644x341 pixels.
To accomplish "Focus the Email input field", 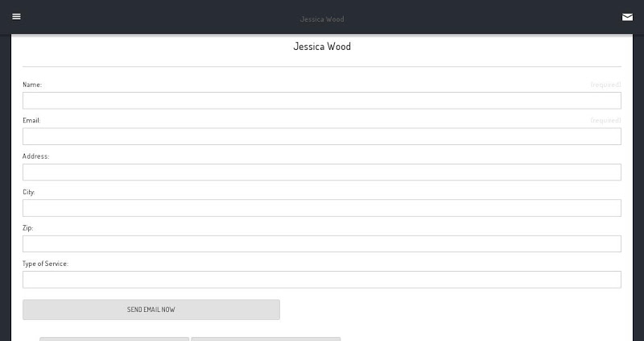I will click(321, 136).
